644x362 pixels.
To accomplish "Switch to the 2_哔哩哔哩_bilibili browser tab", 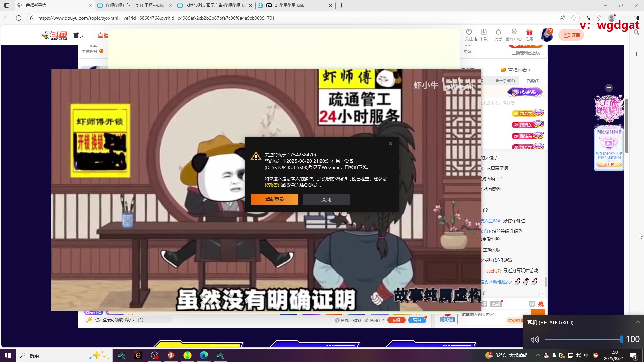I will (295, 5).
